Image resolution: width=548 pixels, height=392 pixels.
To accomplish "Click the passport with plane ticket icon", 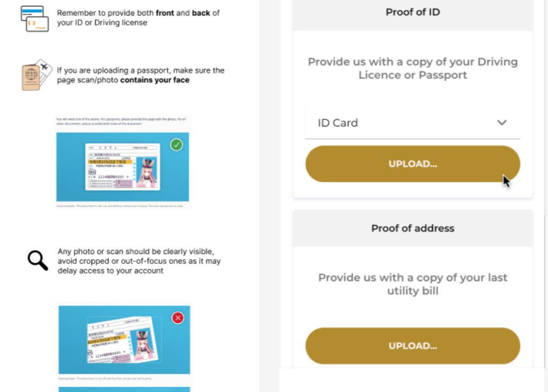I will [36, 75].
